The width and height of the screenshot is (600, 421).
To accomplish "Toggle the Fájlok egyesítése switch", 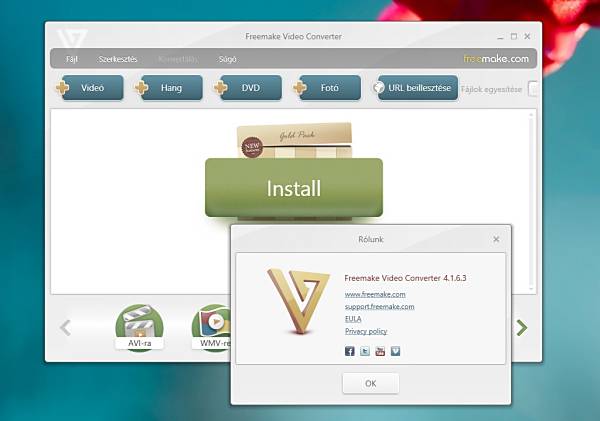I will 533,89.
